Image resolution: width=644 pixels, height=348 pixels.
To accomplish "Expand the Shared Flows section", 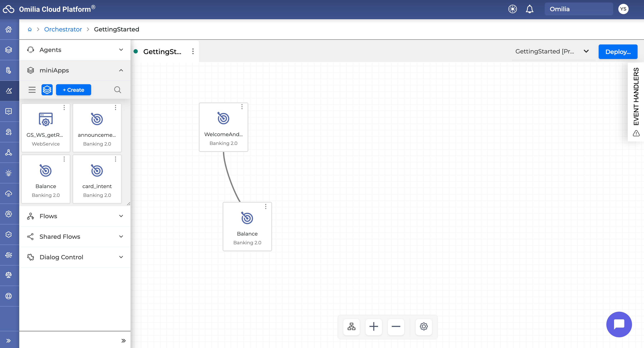I will click(x=75, y=237).
